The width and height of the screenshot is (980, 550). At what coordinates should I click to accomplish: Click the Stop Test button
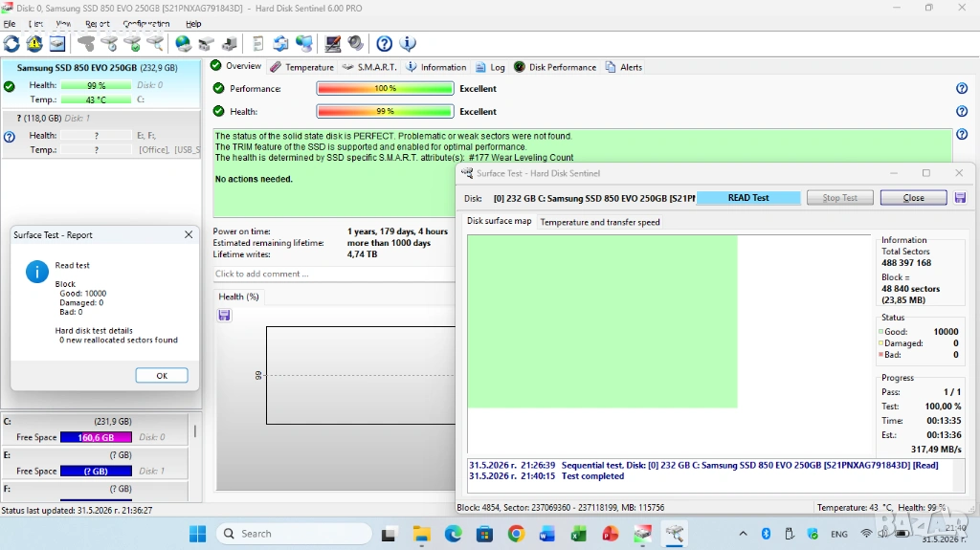[x=839, y=198]
